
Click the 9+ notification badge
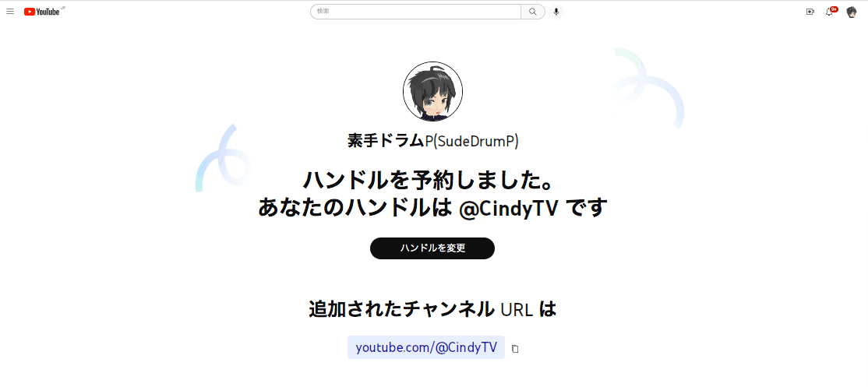tap(834, 9)
